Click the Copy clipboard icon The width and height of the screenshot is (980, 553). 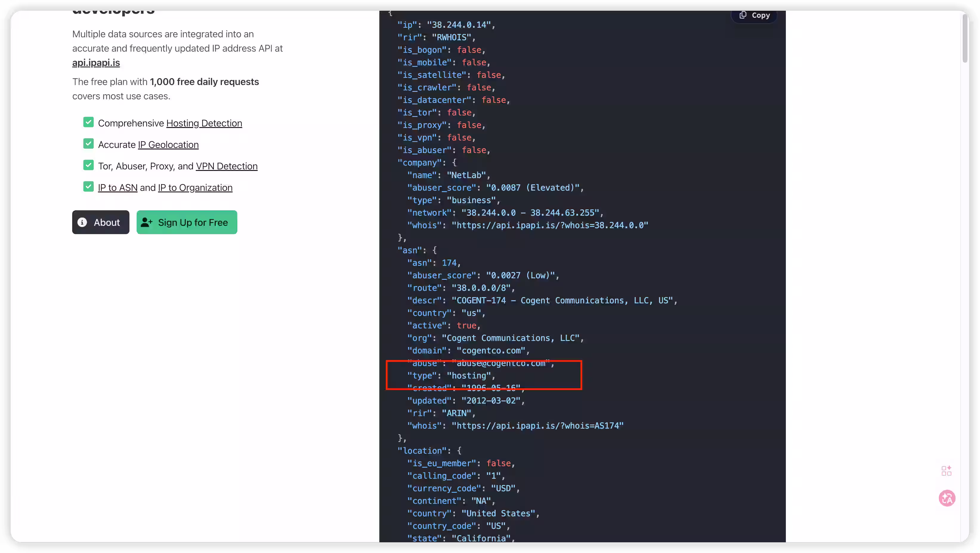pyautogui.click(x=743, y=15)
